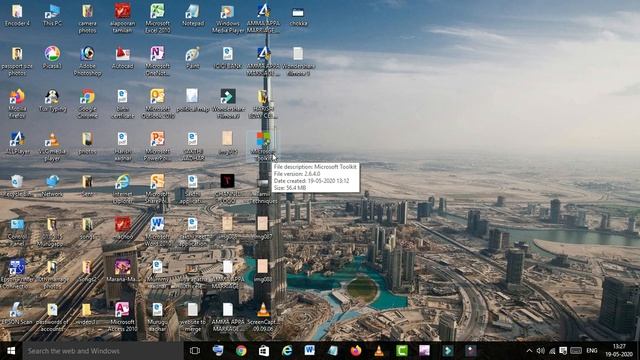Open Mozilla Firefox desktop shortcut
Image resolution: width=640 pixels, height=360 pixels.
coord(17,104)
